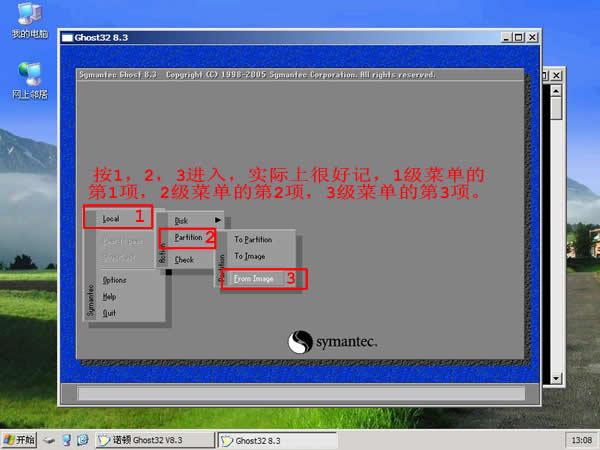This screenshot has height=450, width=600.
Task: Click the background window scroll up arrow
Action: [556, 90]
